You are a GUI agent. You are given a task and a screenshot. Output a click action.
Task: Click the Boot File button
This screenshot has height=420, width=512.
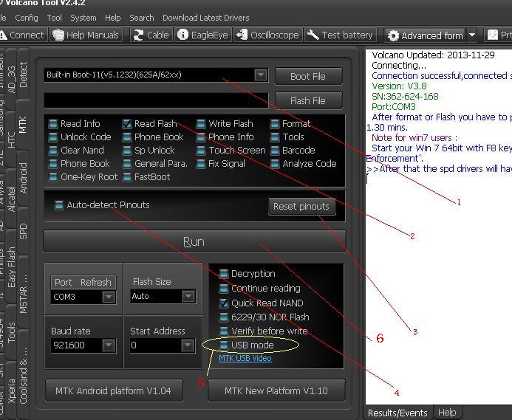(x=309, y=76)
